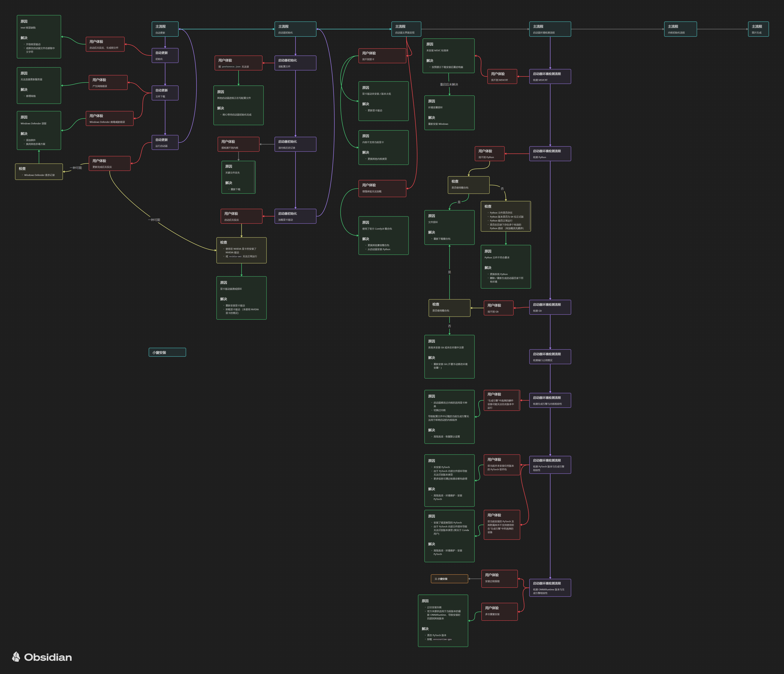Click the 重启后未解决 edge label
784x674 pixels.
pyautogui.click(x=449, y=84)
